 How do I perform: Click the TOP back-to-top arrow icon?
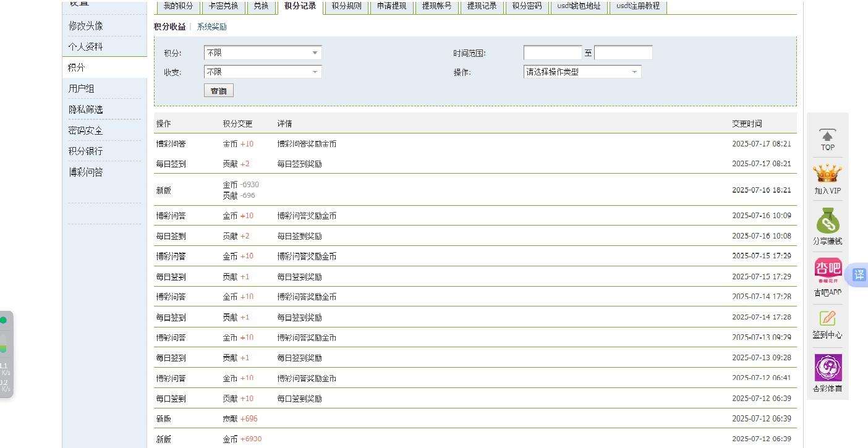[827, 135]
